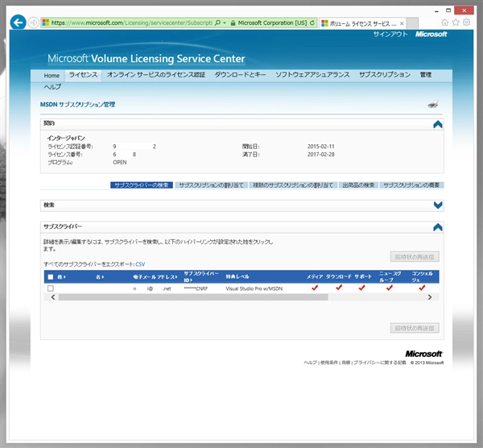Click the lower 招待状の再送信 button
Image resolution: width=483 pixels, height=448 pixels.
pos(415,328)
